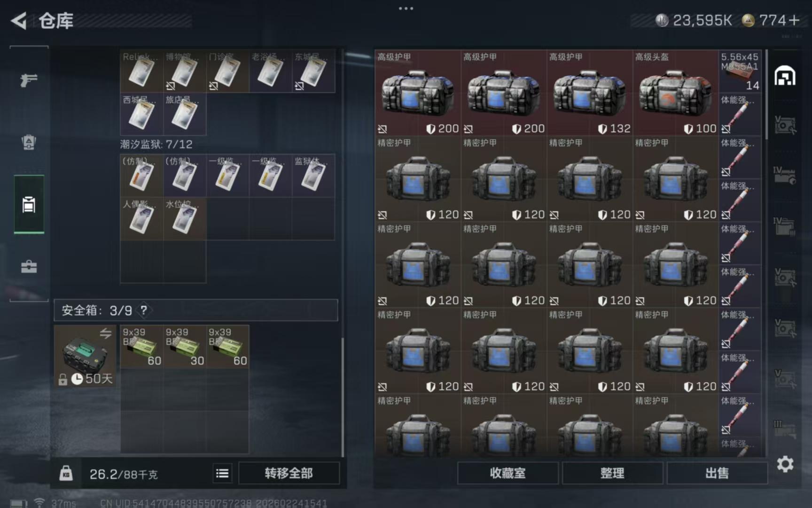
Task: Select the 高级头盔 with durability 100
Action: click(x=676, y=93)
